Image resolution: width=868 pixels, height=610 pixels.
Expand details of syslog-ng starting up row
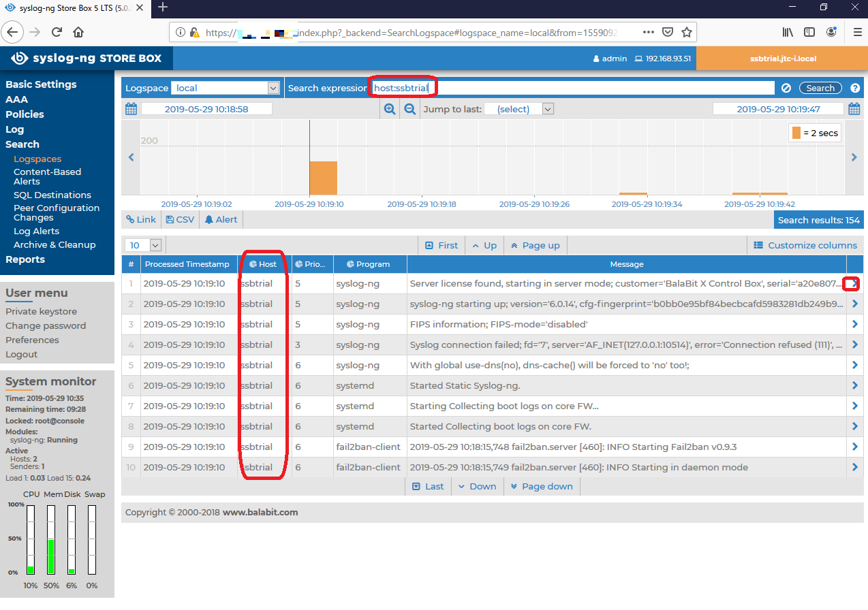855,304
